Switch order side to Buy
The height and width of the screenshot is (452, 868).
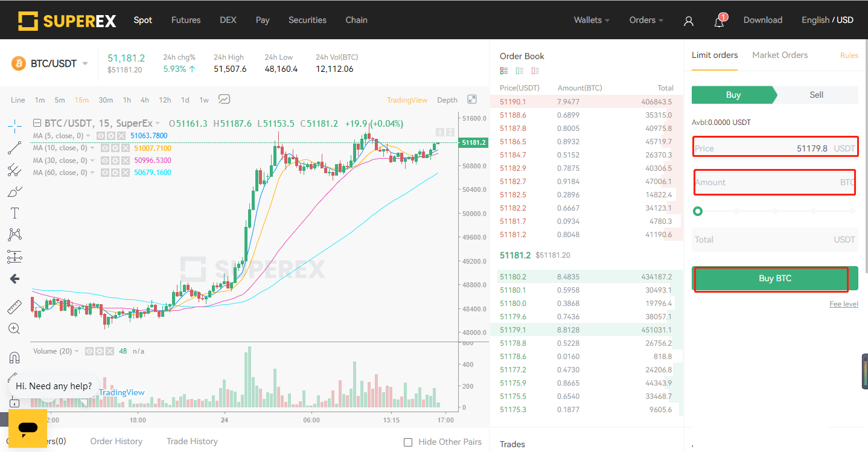point(733,95)
